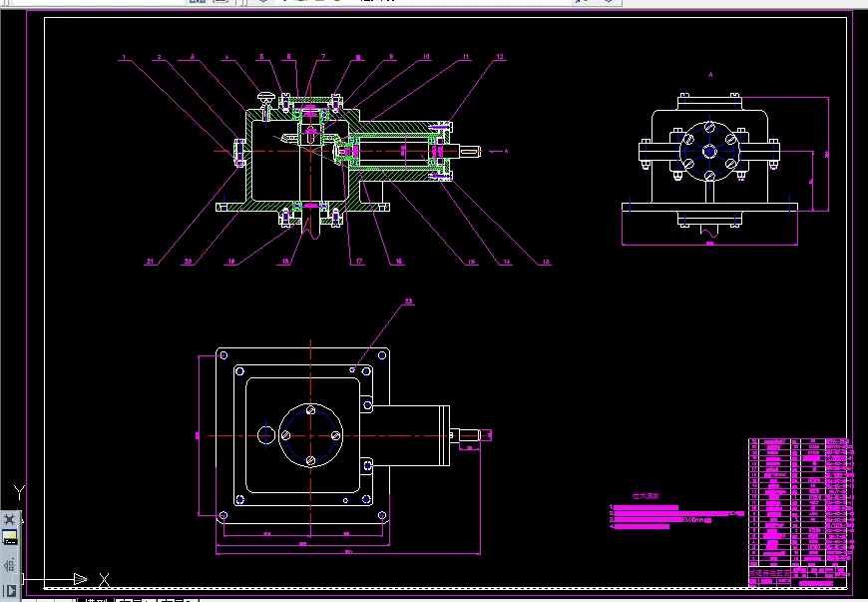Viewport: 868px width, 602px height.
Task: Select the 技术要求 heading text
Action: click(x=647, y=496)
